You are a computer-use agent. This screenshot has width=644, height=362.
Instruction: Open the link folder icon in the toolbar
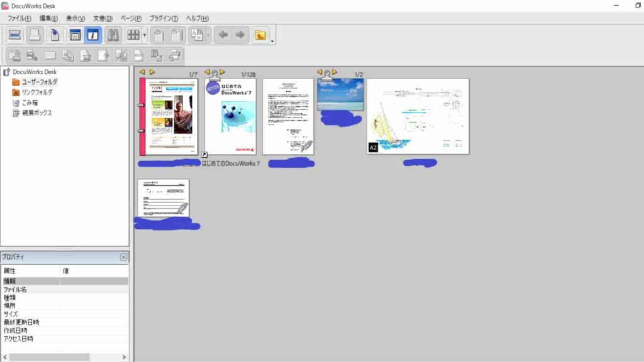click(x=261, y=35)
